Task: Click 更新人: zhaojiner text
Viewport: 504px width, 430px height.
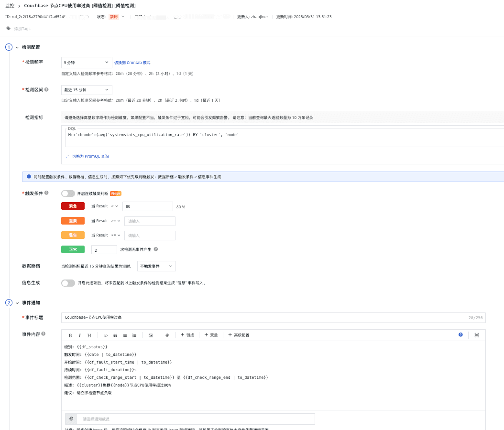Action: pyautogui.click(x=252, y=17)
